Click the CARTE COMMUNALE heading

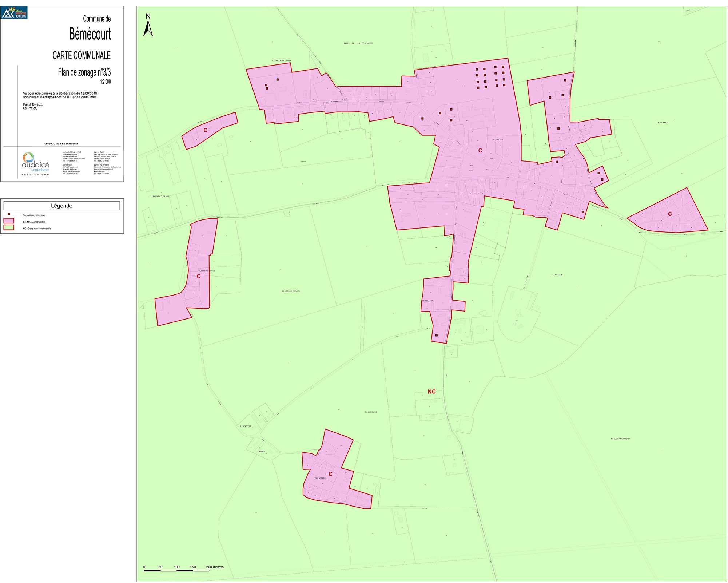click(81, 55)
